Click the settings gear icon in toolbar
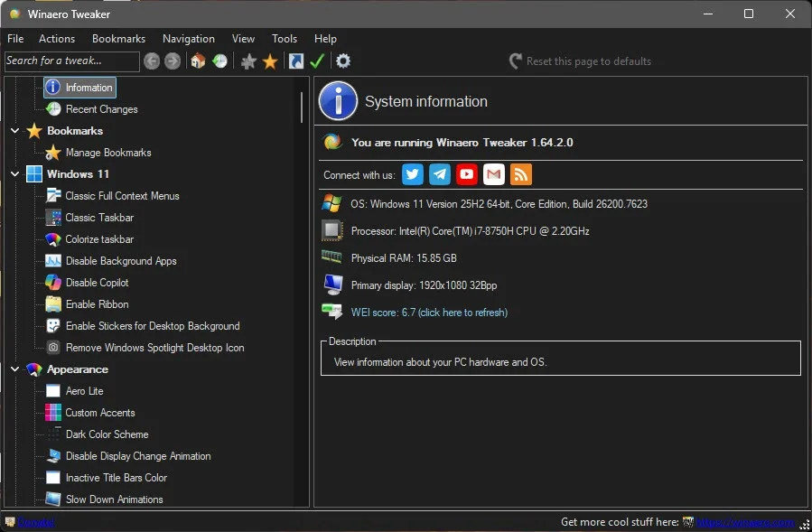 pyautogui.click(x=343, y=61)
